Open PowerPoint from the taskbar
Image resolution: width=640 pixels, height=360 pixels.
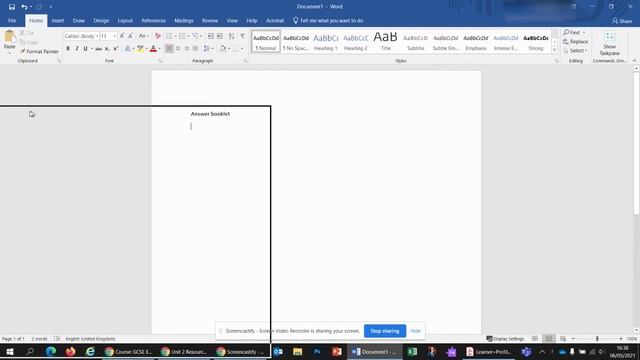pyautogui.click(x=337, y=351)
